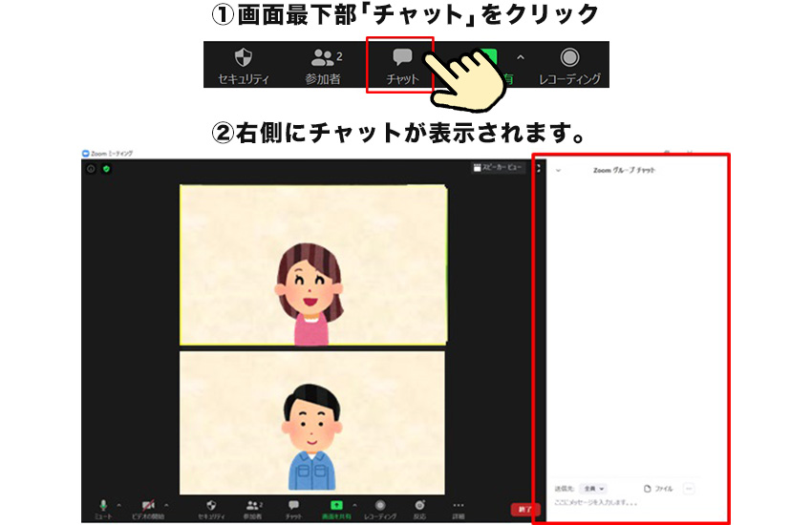Open the More (詳細) options menu
Screen dimensions: 812x525
(459, 505)
